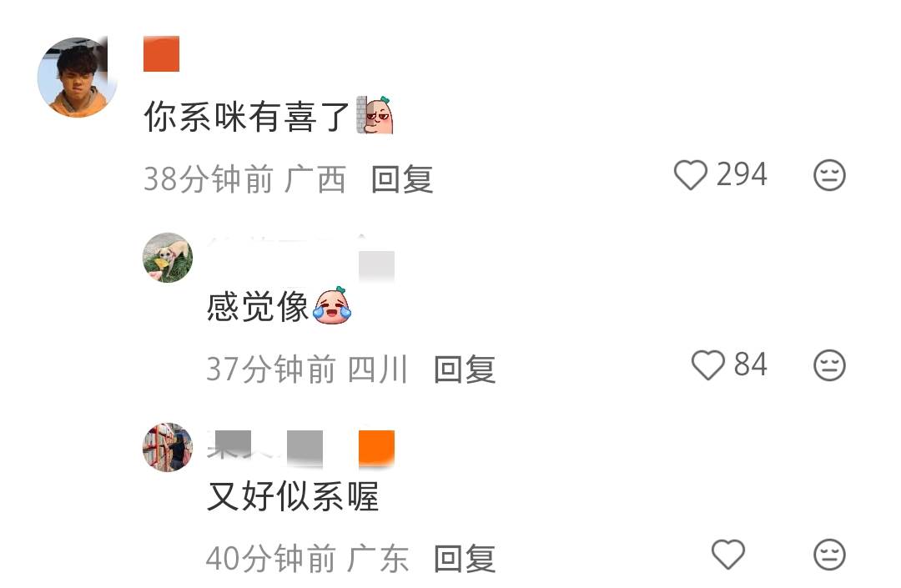The width and height of the screenshot is (901, 588).
Task: Open the blurred username of third commenter
Action: pyautogui.click(x=265, y=447)
